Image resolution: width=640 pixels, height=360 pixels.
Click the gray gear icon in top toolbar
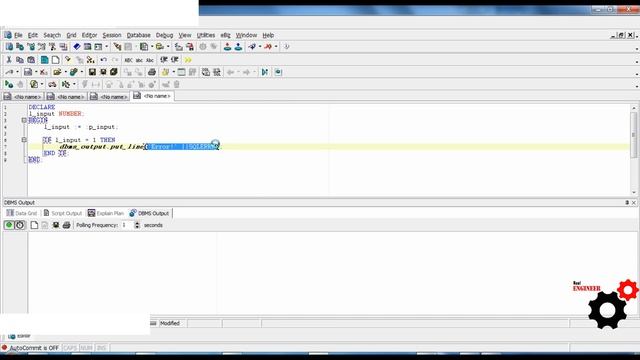pos(203,47)
